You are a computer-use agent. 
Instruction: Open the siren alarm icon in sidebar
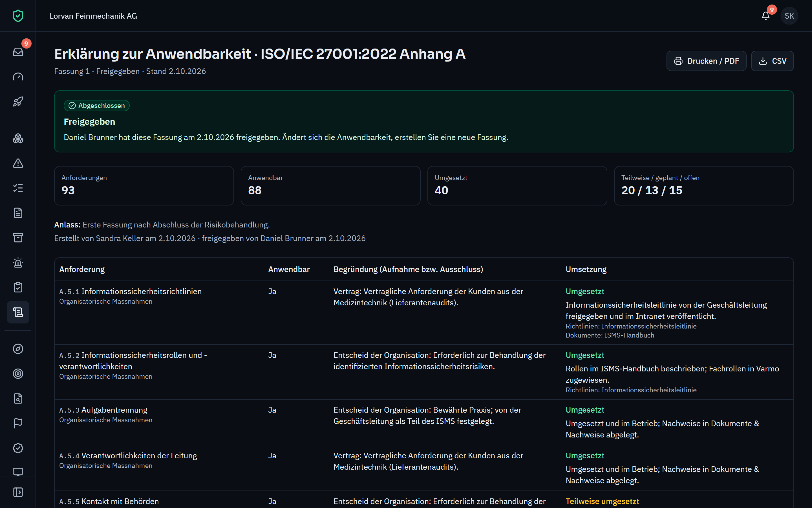[18, 263]
